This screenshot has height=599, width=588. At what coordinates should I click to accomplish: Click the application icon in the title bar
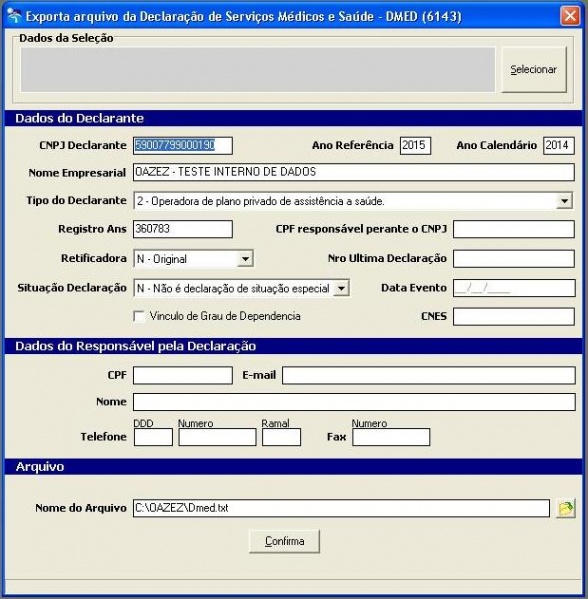[14, 16]
